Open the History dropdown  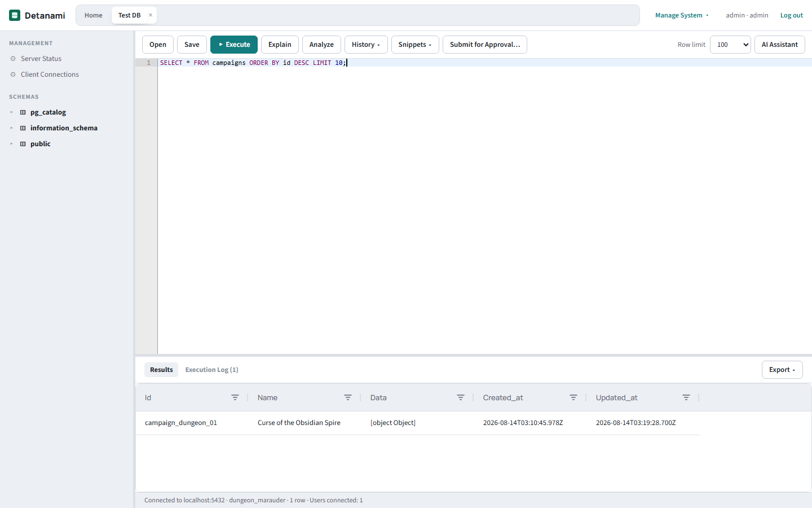pyautogui.click(x=366, y=45)
